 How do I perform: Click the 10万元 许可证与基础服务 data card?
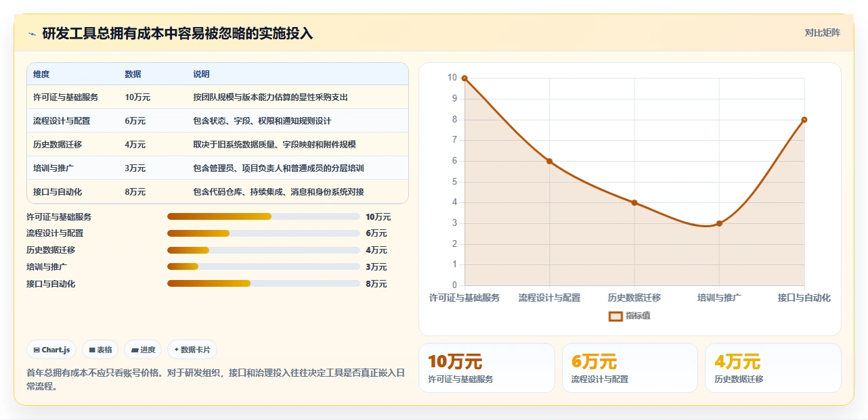487,368
